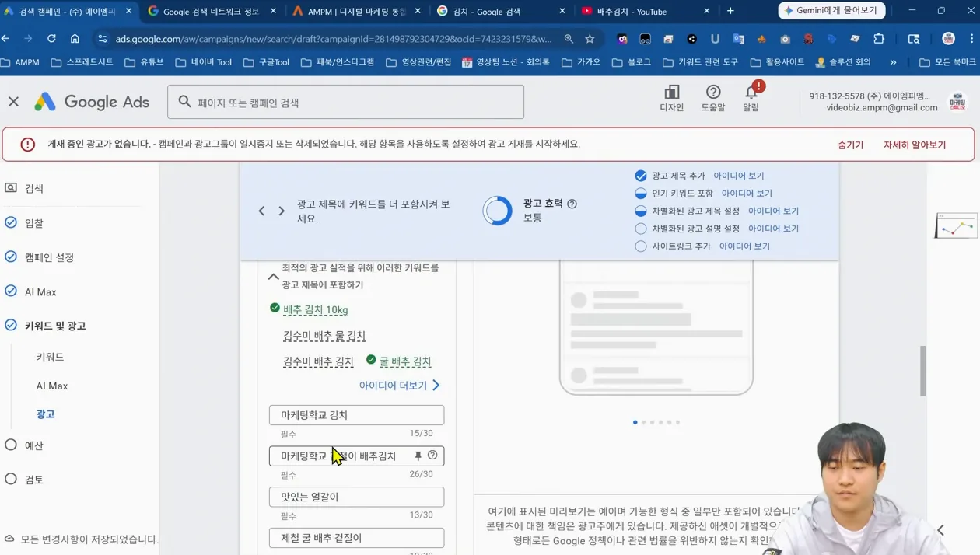Image resolution: width=980 pixels, height=555 pixels.
Task: Open AI Max step in left navigation
Action: (40, 291)
